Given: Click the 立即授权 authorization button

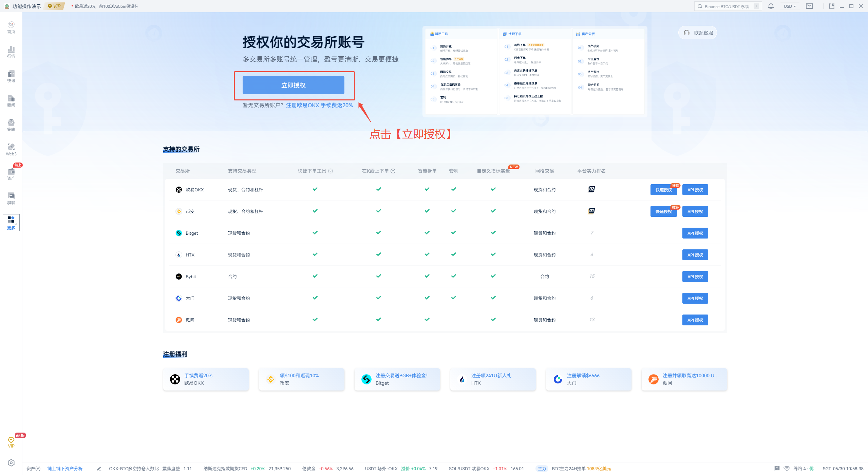Looking at the screenshot, I should pos(294,85).
